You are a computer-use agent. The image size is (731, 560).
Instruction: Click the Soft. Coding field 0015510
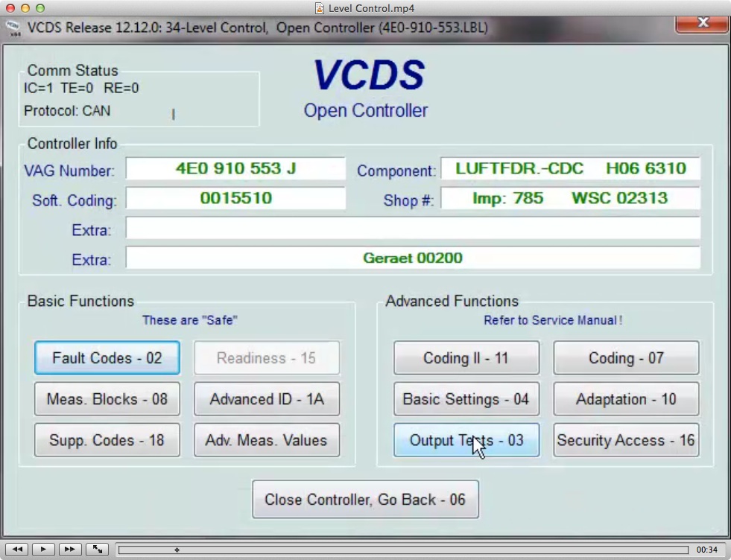235,199
